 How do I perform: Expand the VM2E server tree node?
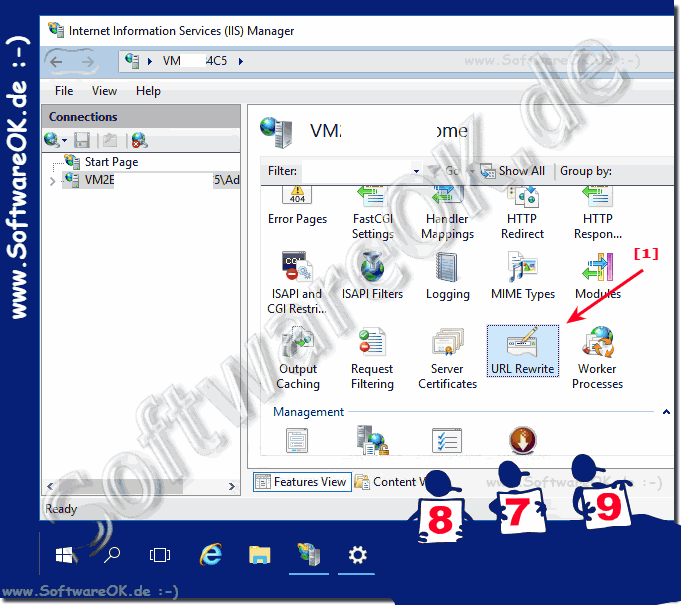[x=53, y=181]
